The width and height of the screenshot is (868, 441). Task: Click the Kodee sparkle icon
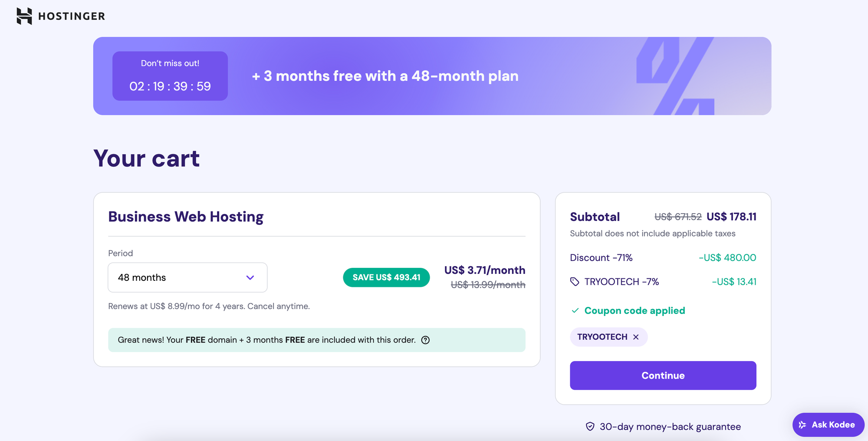click(802, 425)
